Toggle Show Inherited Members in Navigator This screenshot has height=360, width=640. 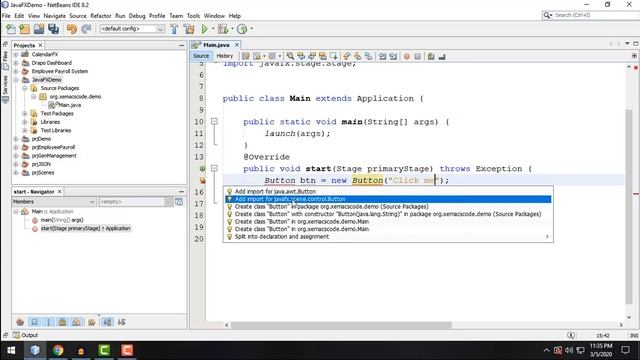point(20,322)
